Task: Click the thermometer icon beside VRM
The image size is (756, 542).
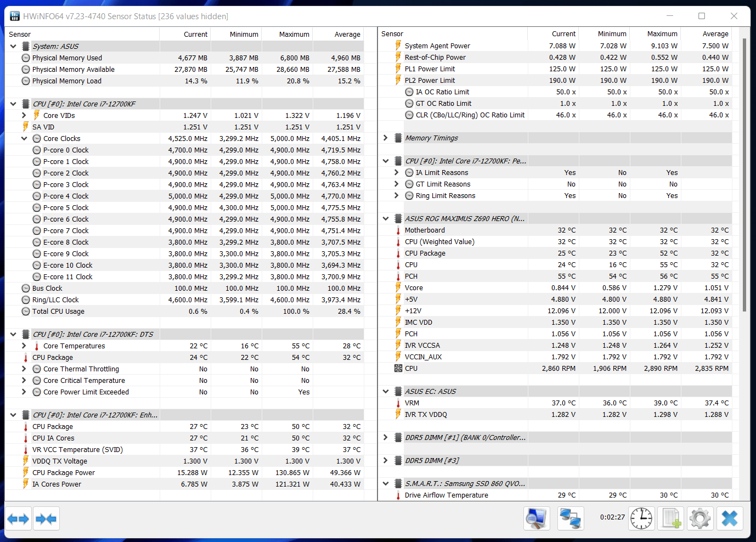Action: click(398, 403)
